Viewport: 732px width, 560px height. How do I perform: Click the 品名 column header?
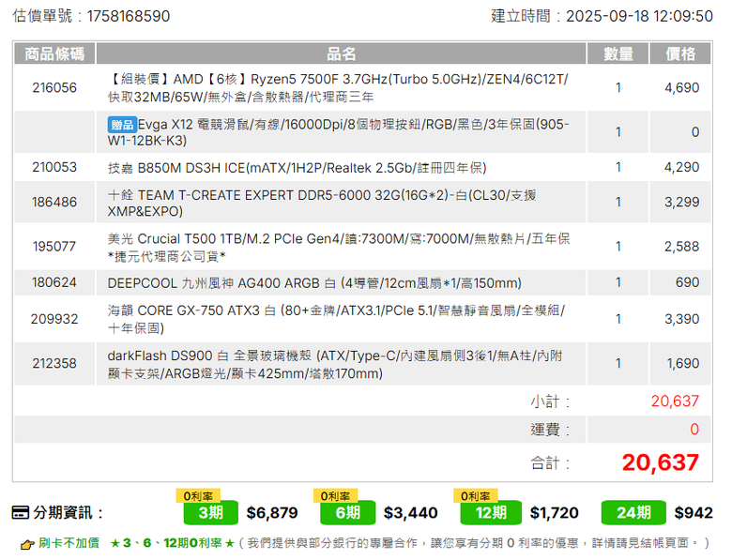tap(342, 53)
